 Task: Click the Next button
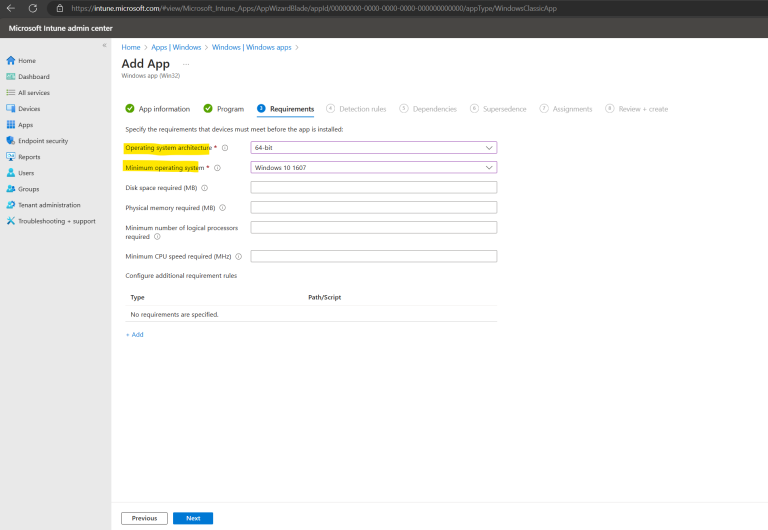click(192, 518)
